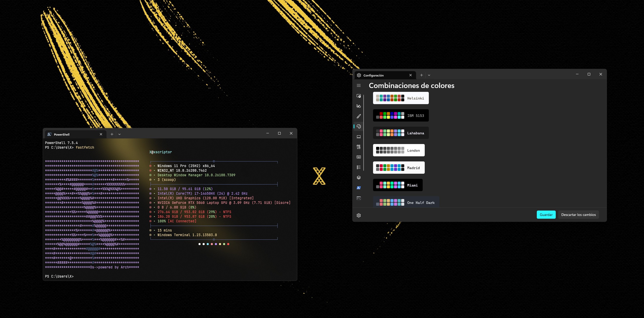The height and width of the screenshot is (318, 644).
Task: Open Rendering settings monitor icon
Action: click(x=359, y=137)
